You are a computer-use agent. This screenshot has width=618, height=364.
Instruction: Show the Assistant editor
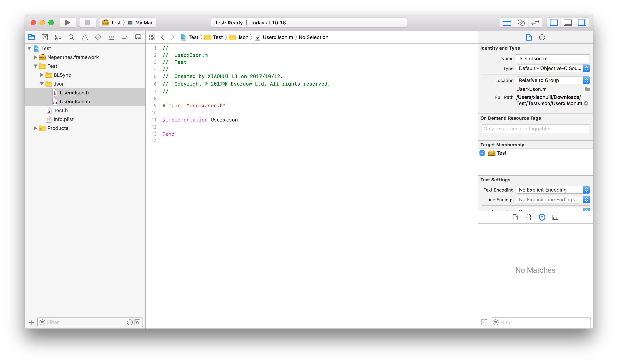[x=521, y=23]
